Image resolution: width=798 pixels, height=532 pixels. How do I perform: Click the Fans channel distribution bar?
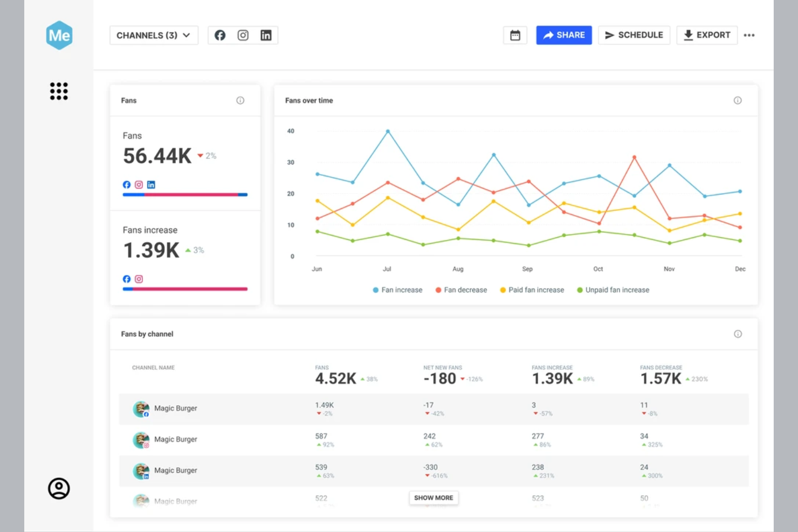pos(185,195)
